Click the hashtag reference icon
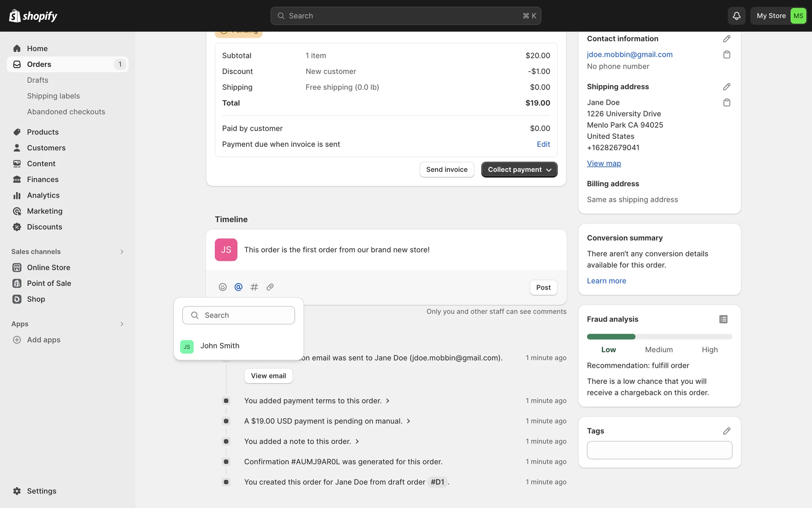 (x=254, y=287)
